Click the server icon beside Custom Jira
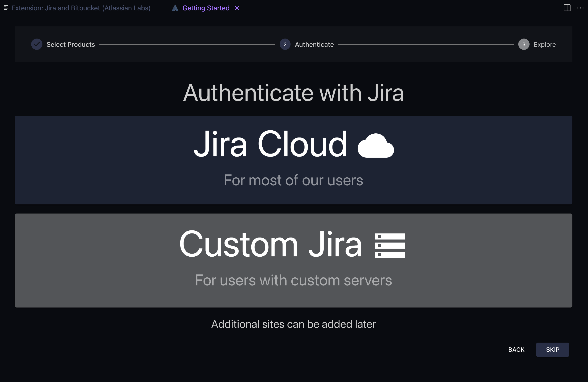 390,245
